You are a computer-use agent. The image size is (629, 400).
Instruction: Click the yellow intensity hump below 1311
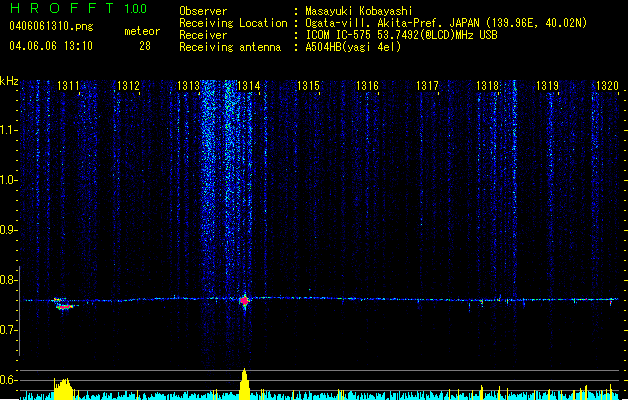[x=63, y=389]
